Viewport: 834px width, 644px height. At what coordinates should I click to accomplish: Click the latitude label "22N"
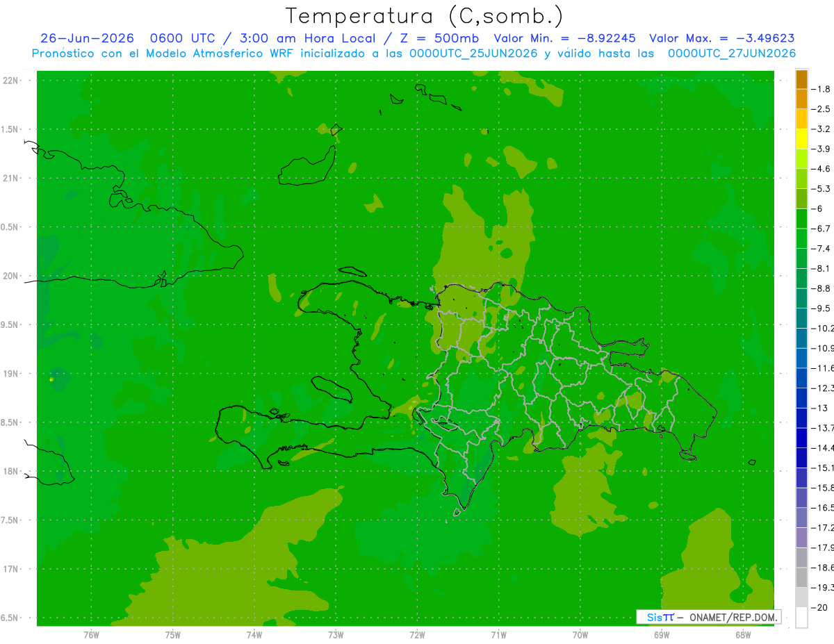(11, 81)
